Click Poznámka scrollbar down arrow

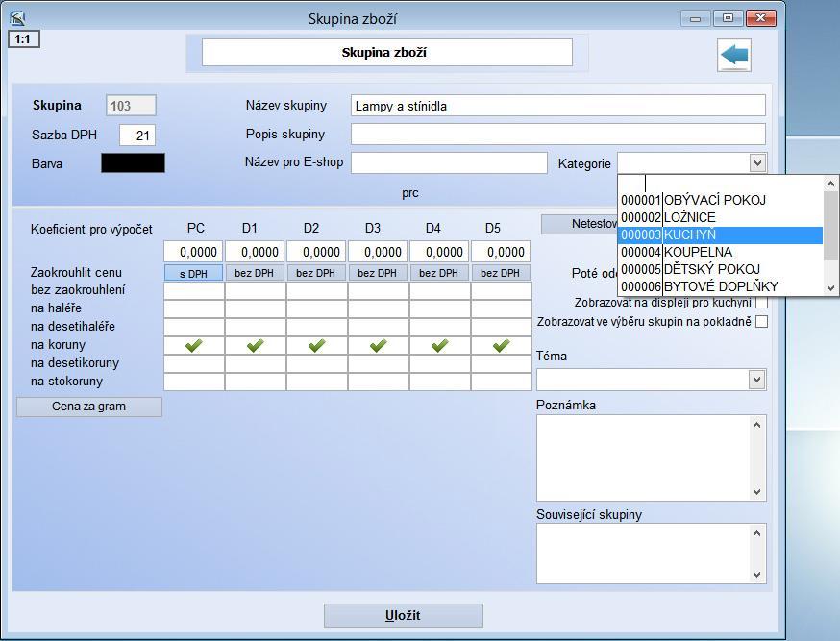[x=757, y=492]
